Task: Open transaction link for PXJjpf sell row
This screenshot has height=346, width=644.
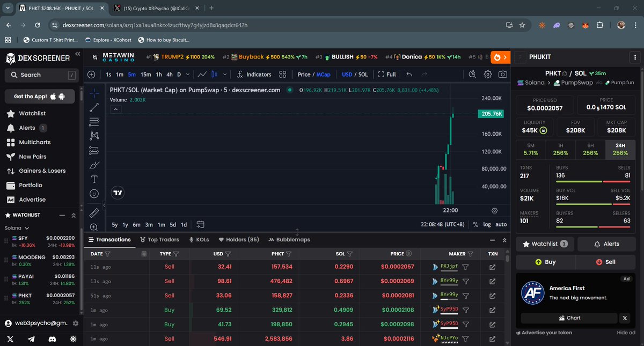Action: point(492,267)
